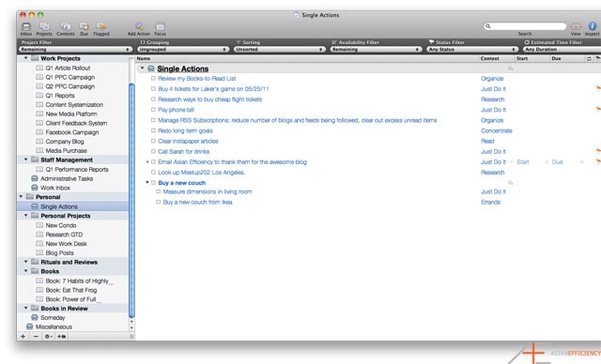Click the sidebar scroll down arrow

click(131, 328)
